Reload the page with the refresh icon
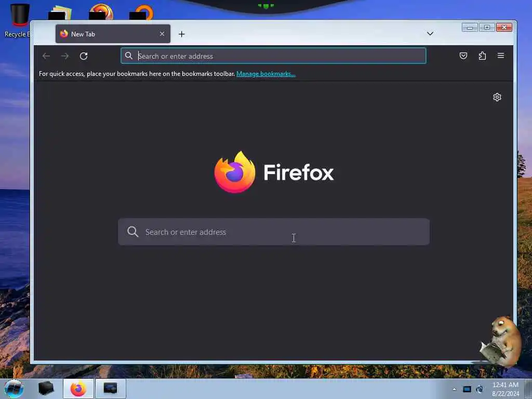 click(84, 56)
